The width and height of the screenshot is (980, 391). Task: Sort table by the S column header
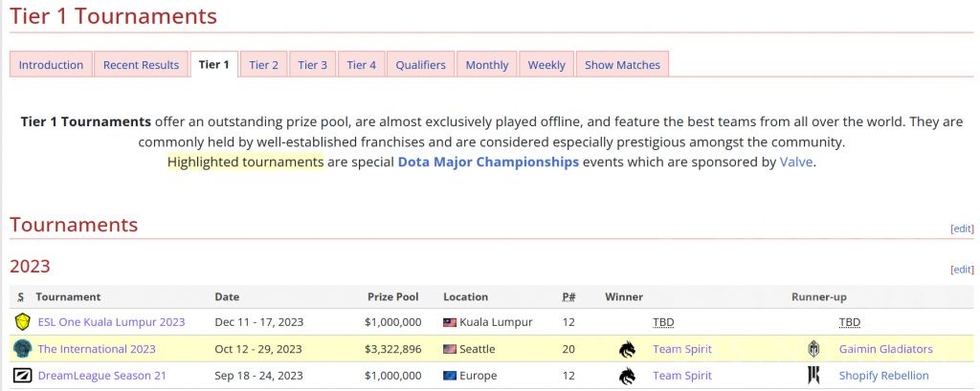tap(20, 297)
